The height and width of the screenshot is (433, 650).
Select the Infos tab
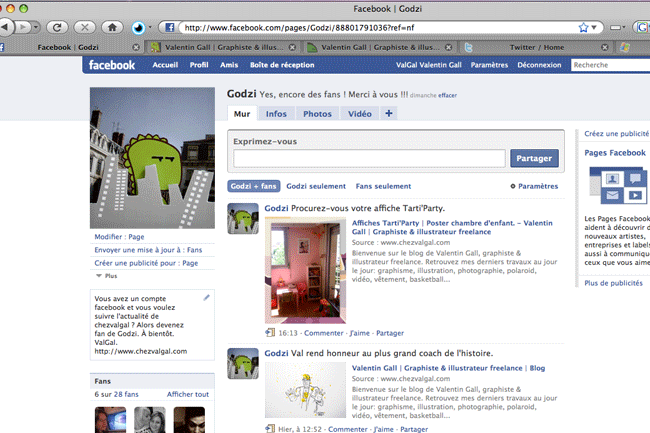pos(276,114)
